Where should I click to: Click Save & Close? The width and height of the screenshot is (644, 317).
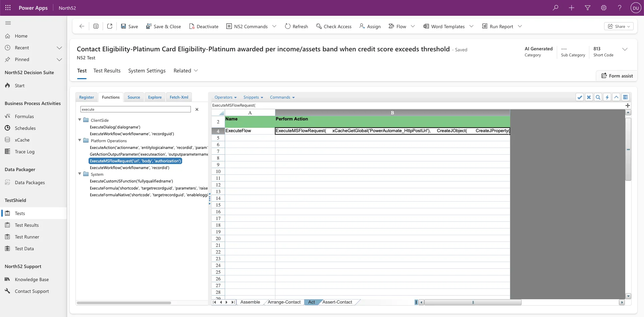(x=163, y=26)
